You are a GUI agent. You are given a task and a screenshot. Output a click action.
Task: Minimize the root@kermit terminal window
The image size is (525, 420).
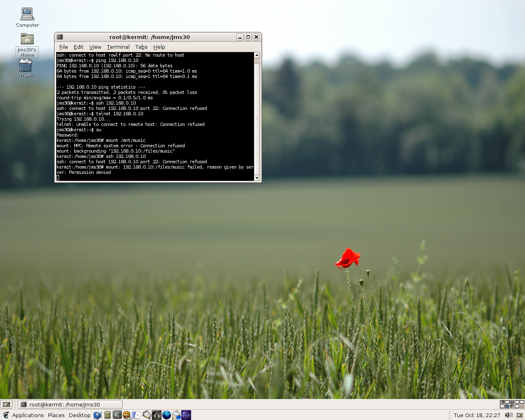click(240, 37)
